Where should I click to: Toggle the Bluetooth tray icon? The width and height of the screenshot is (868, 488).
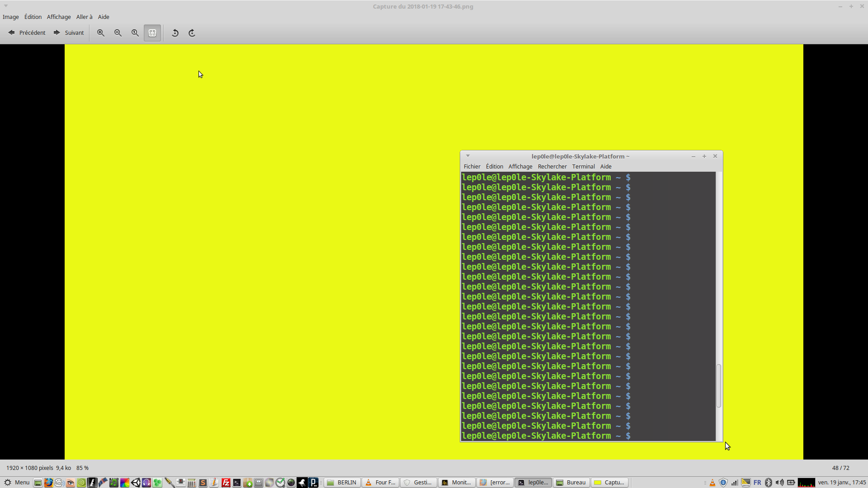tap(769, 483)
